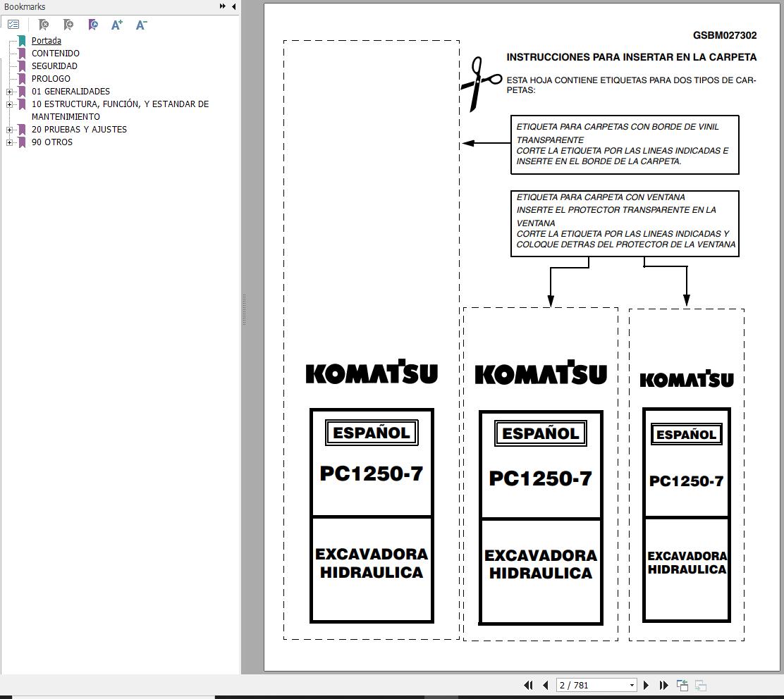The width and height of the screenshot is (784, 699).
Task: Select the 90 OTROS bookmark
Action: pos(52,142)
